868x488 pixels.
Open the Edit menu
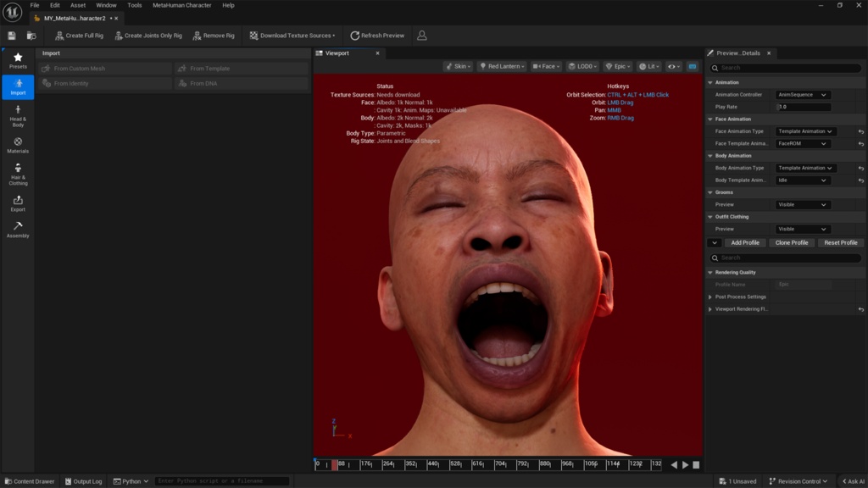[55, 5]
